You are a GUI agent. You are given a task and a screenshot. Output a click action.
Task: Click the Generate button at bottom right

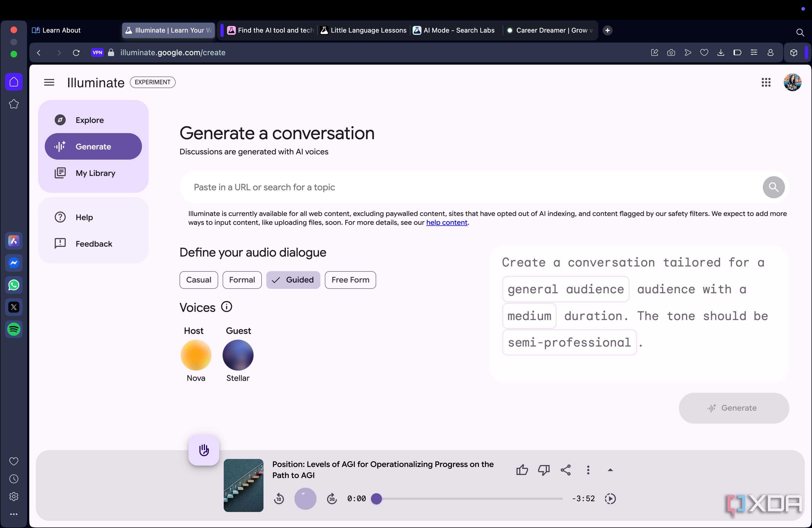734,408
